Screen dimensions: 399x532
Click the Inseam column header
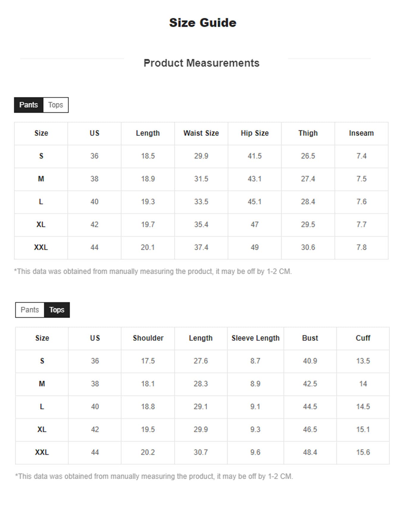coord(361,133)
